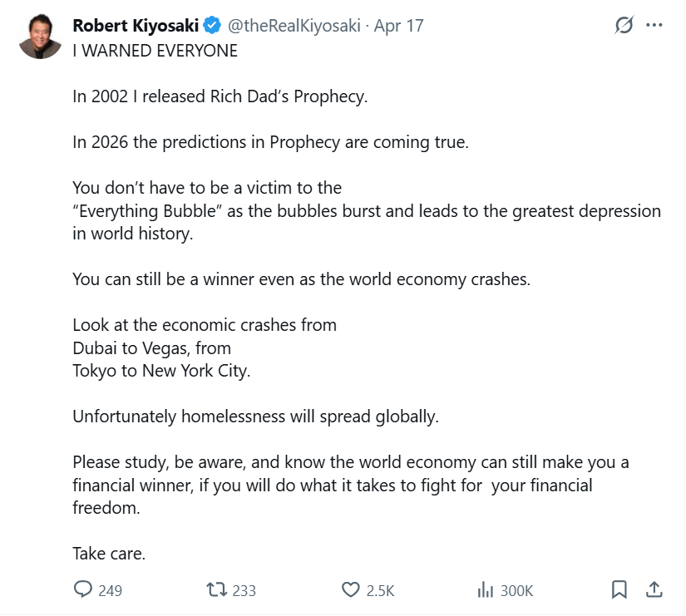Click the 2.5K likes count
Viewport: 686px width, 616px height.
click(x=380, y=591)
